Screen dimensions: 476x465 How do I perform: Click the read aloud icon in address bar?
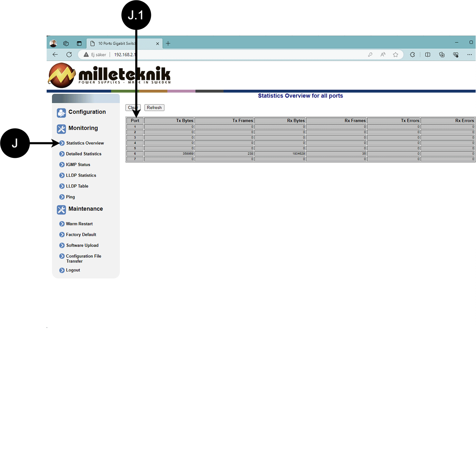(x=383, y=55)
